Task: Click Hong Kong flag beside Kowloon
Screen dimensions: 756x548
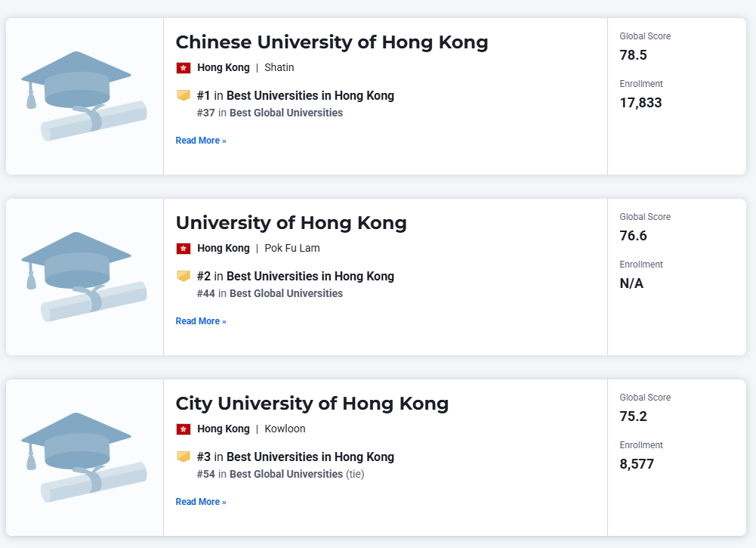Action: (x=184, y=429)
